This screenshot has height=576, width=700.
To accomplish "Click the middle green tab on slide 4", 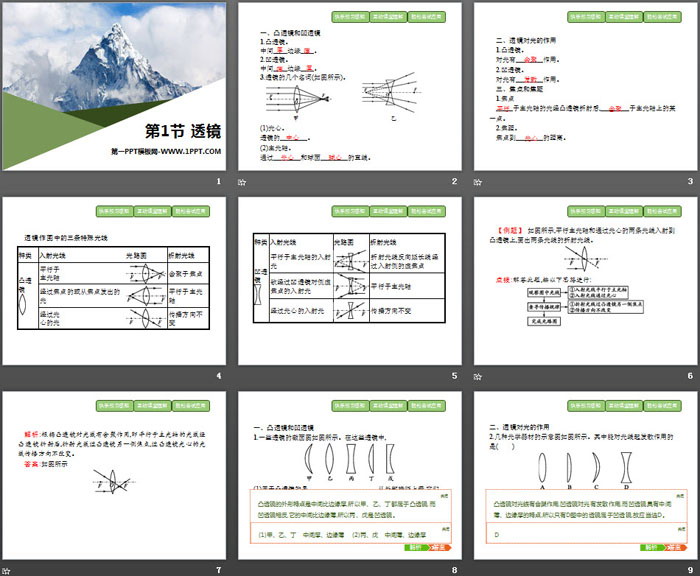I will click(x=152, y=211).
